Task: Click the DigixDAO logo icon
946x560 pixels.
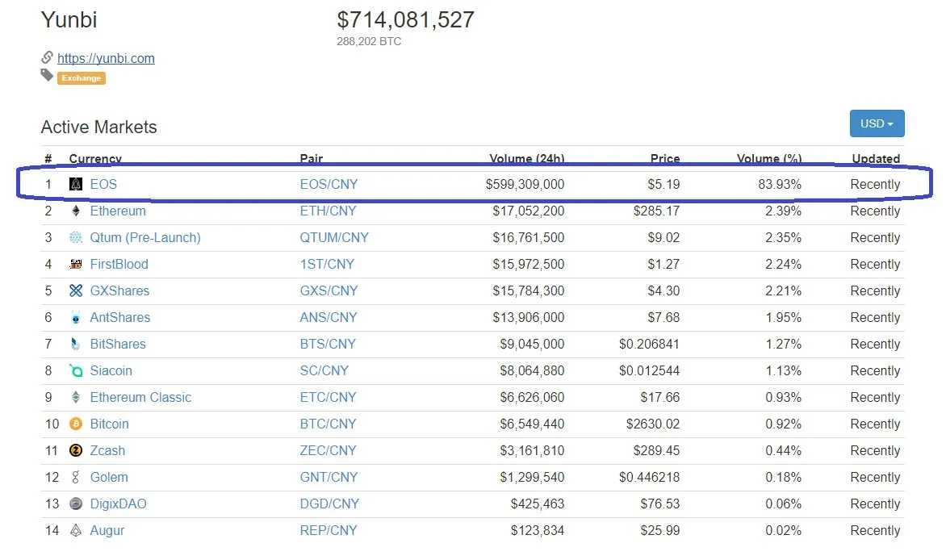Action: [75, 504]
